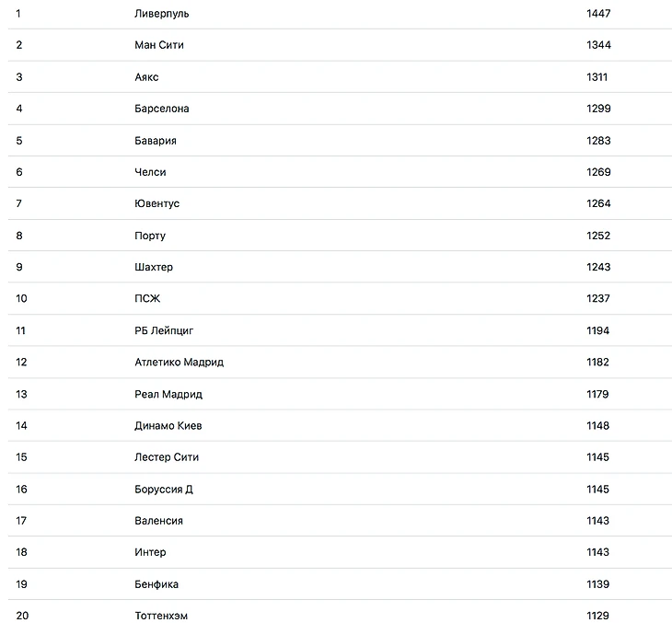Select the Порту team entry
Screen dimensions: 672x623
150,236
